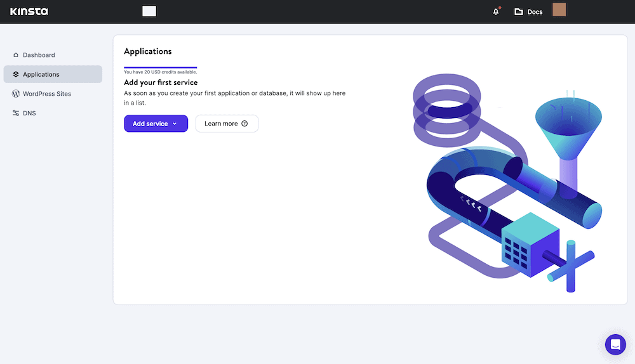Select Applications in the sidebar
The height and width of the screenshot is (364, 635).
(x=41, y=74)
